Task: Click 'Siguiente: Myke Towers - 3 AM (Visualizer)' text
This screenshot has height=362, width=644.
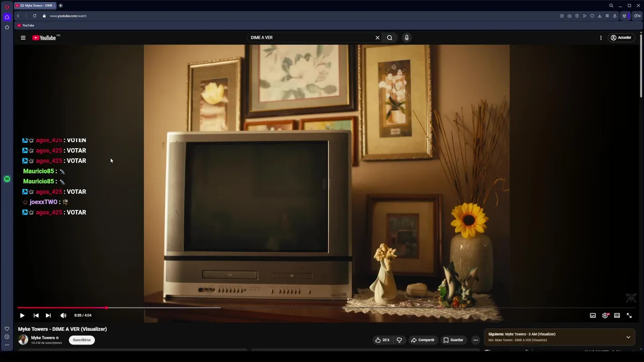Action: pyautogui.click(x=522, y=334)
